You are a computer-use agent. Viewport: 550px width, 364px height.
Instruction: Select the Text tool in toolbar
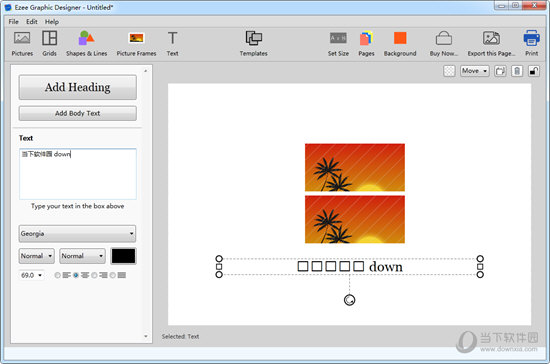coord(172,43)
